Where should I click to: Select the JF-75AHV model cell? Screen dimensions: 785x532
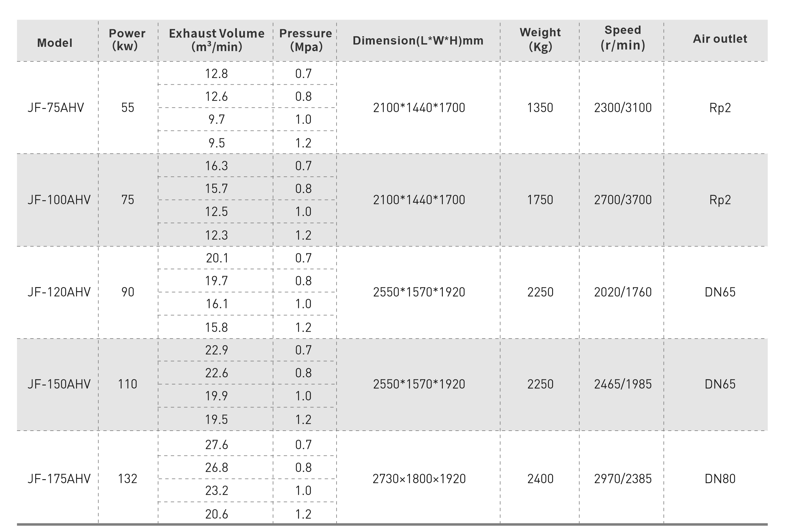(56, 108)
